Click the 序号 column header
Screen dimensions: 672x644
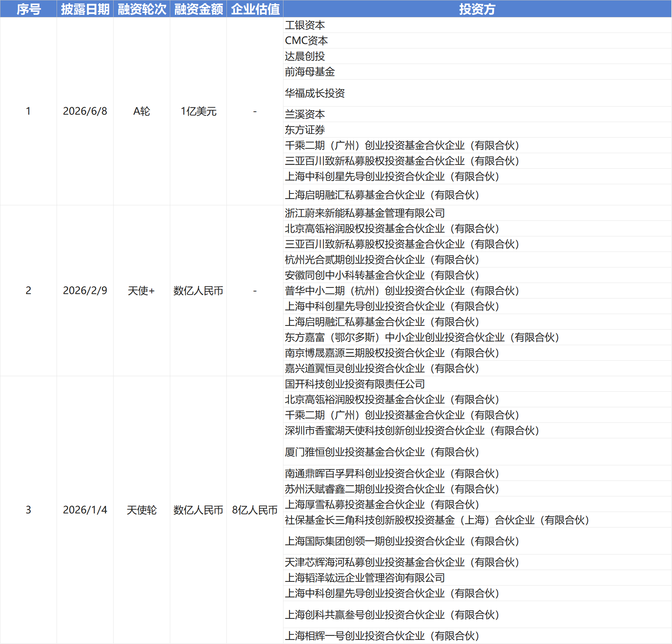tap(28, 9)
